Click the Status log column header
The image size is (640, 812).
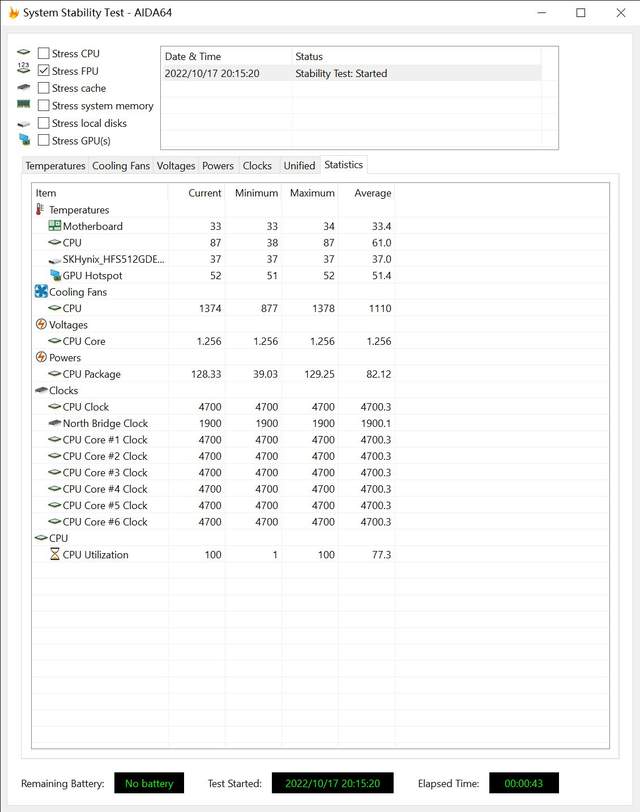[416, 56]
